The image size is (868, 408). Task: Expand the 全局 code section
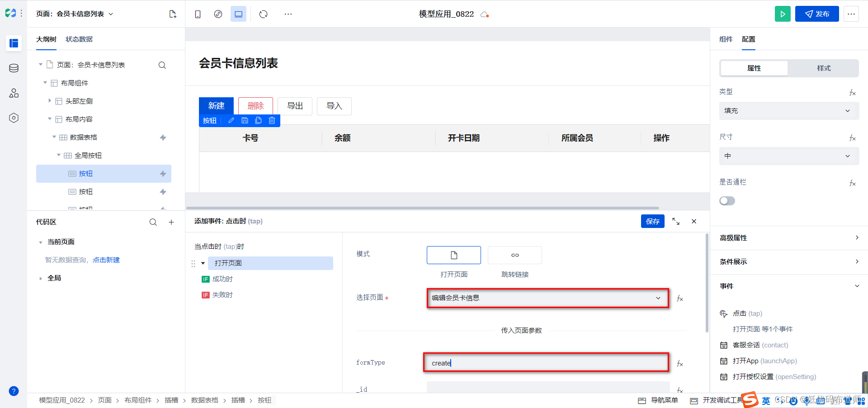click(x=41, y=279)
